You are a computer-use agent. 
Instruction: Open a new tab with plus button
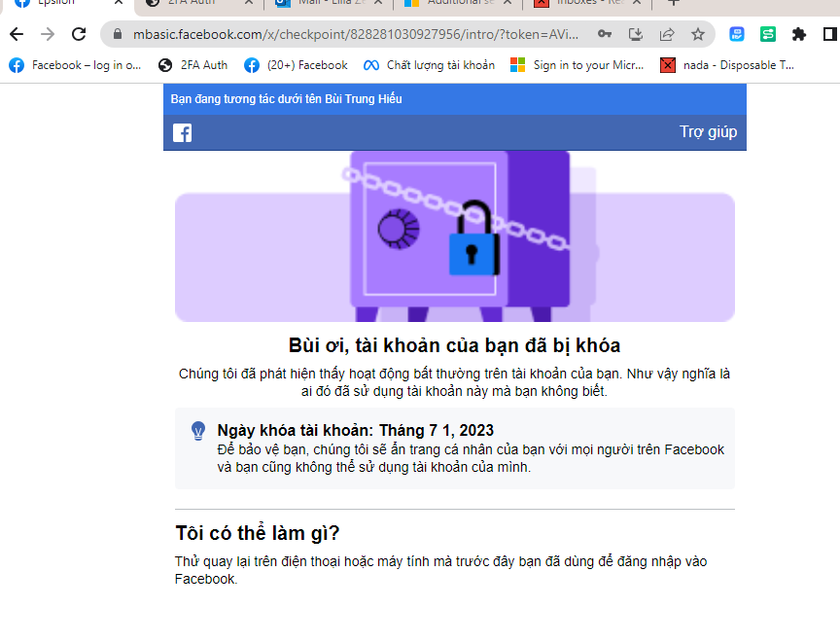pyautogui.click(x=674, y=2)
